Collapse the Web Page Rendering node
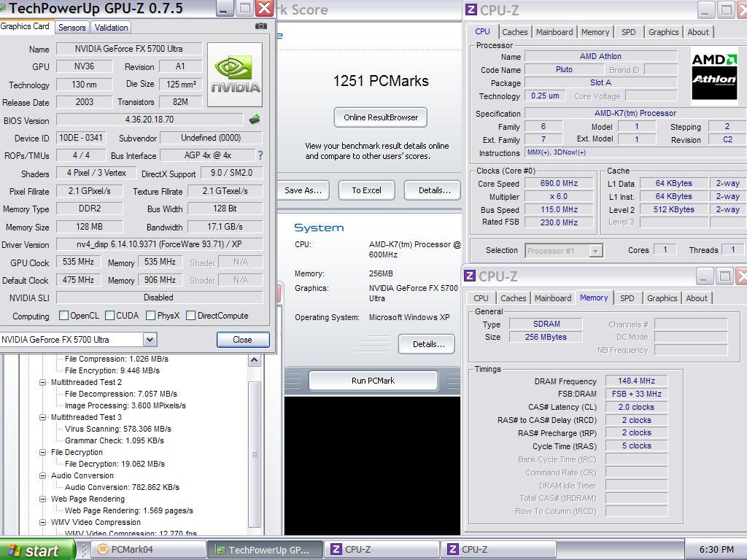 pos(42,499)
